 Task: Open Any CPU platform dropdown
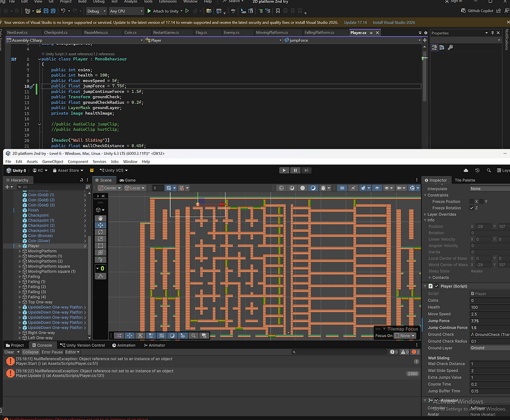(126, 11)
